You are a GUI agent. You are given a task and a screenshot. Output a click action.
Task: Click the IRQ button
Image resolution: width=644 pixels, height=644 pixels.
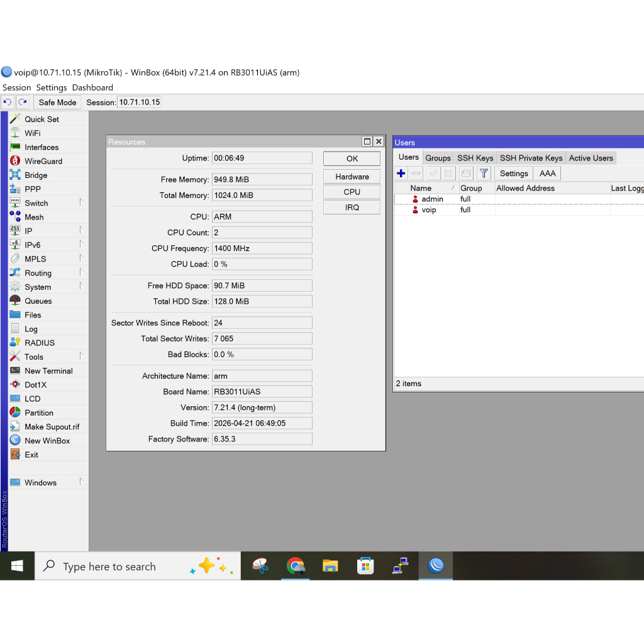tap(352, 208)
